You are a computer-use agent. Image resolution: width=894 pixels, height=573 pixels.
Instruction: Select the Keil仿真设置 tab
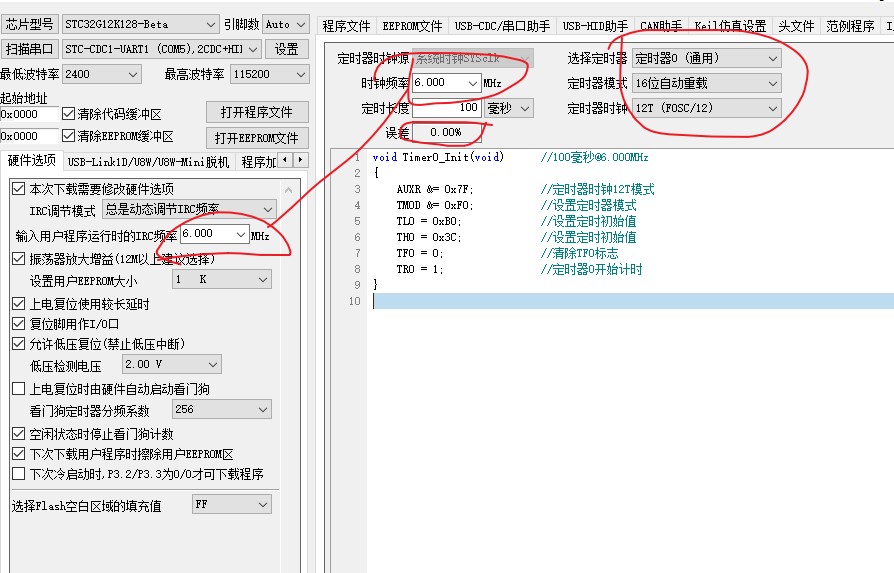point(730,26)
